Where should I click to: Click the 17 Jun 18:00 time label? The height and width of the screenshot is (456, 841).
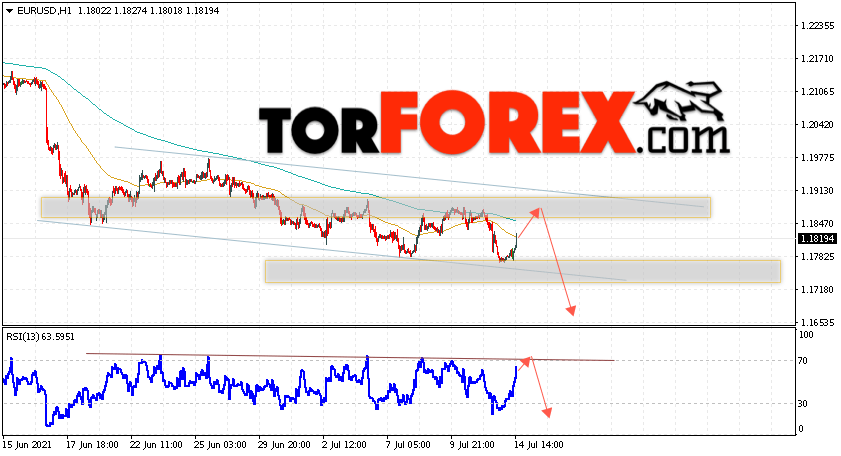coord(92,445)
